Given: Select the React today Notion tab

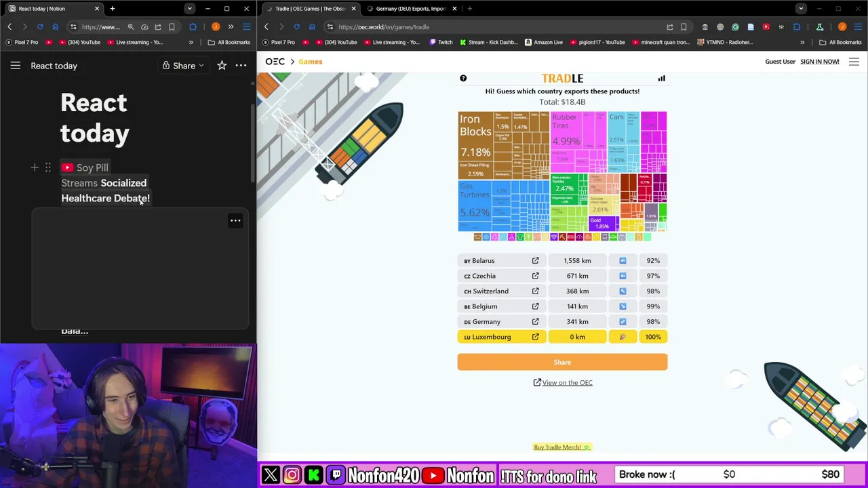Looking at the screenshot, I should pyautogui.click(x=54, y=9).
